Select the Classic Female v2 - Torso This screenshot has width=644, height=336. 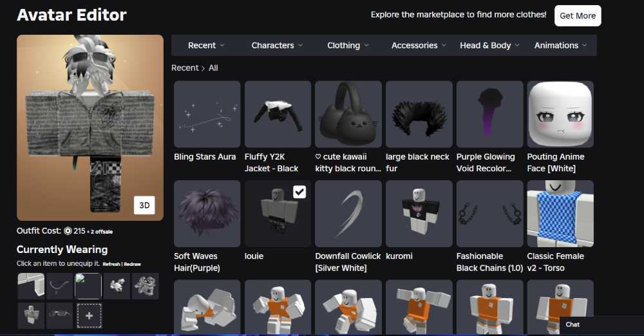click(x=560, y=214)
